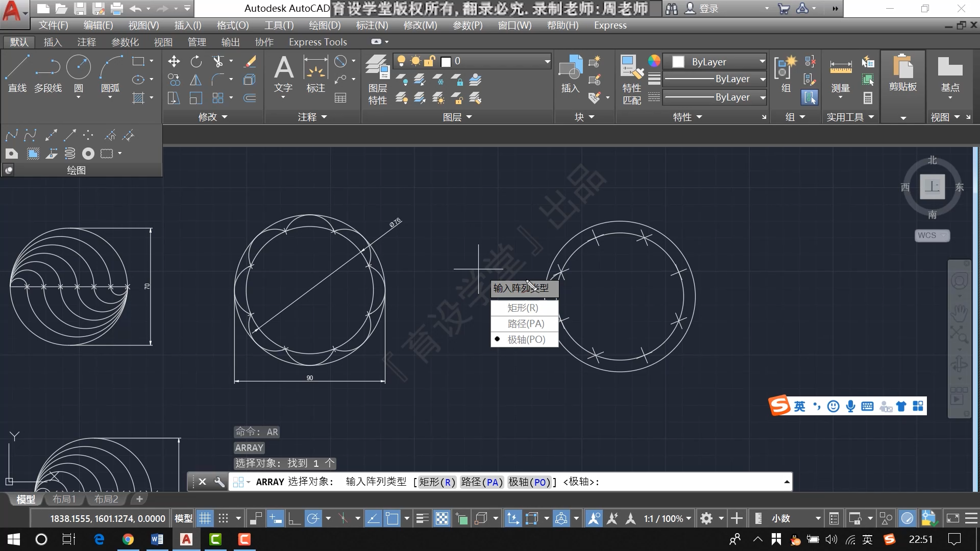Open the 文件(F) menu
980x551 pixels.
click(x=53, y=26)
